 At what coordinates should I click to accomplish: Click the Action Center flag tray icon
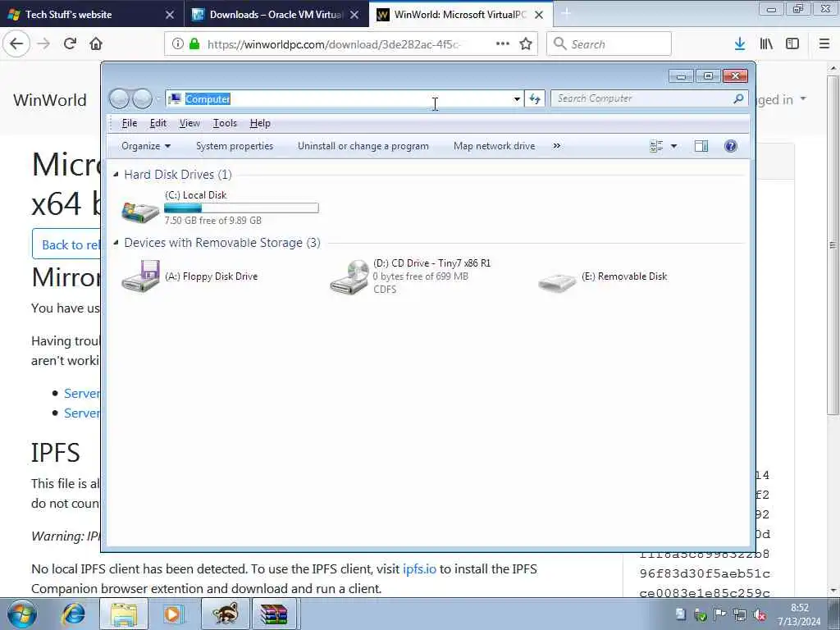click(720, 614)
